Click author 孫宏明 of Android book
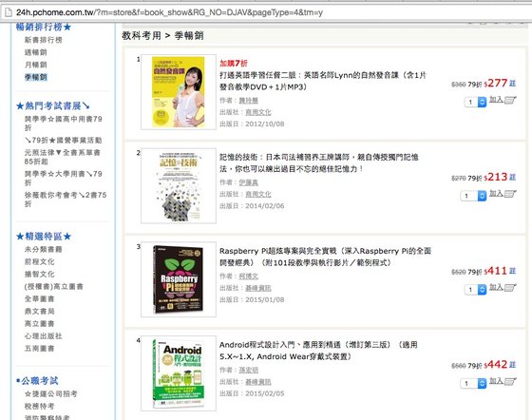532x420 pixels. click(248, 371)
